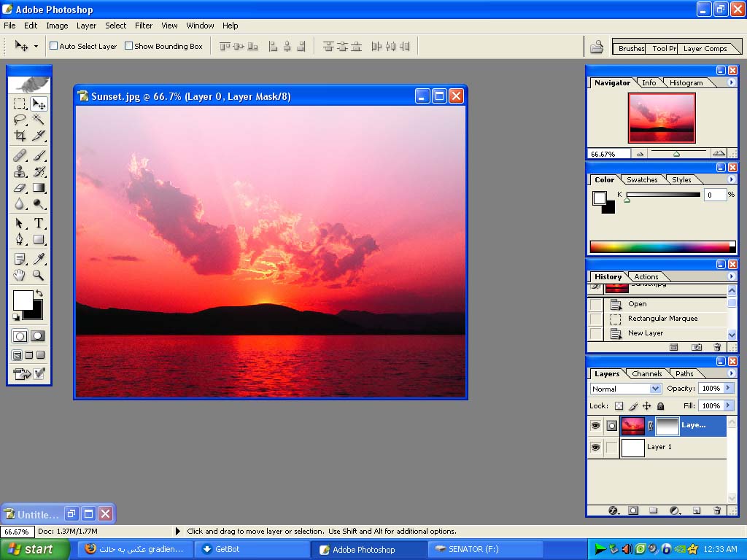Open GetBot from the taskbar
Image resolution: width=747 pixels, height=560 pixels.
click(x=252, y=550)
